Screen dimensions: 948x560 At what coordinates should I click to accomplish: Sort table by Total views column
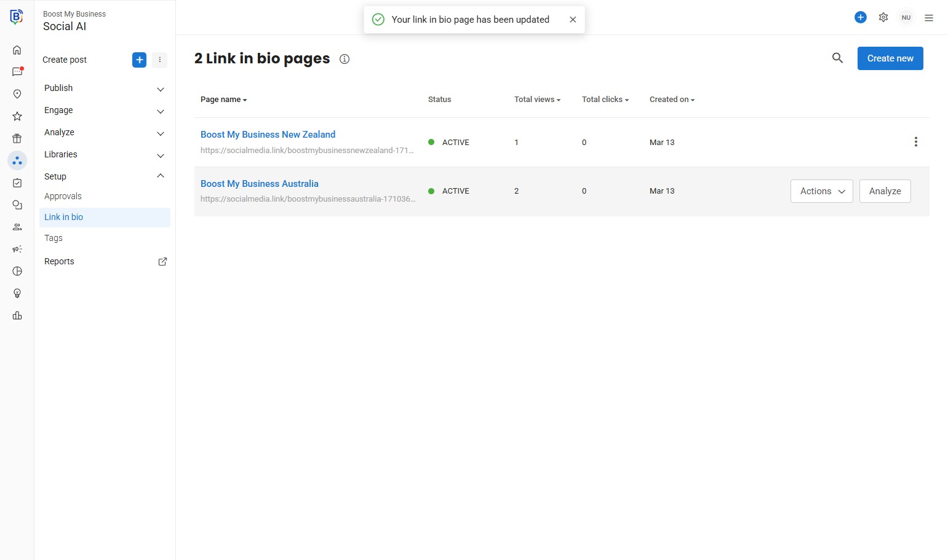[x=537, y=100]
